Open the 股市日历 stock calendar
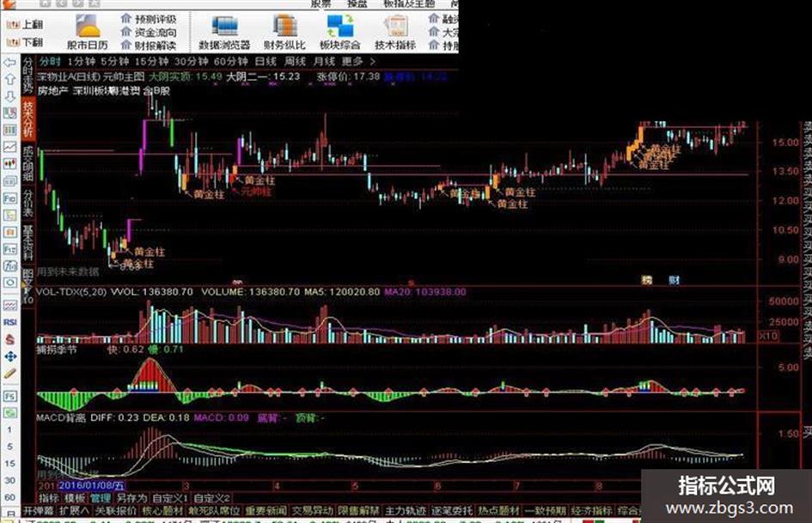812x523 pixels. [87, 32]
